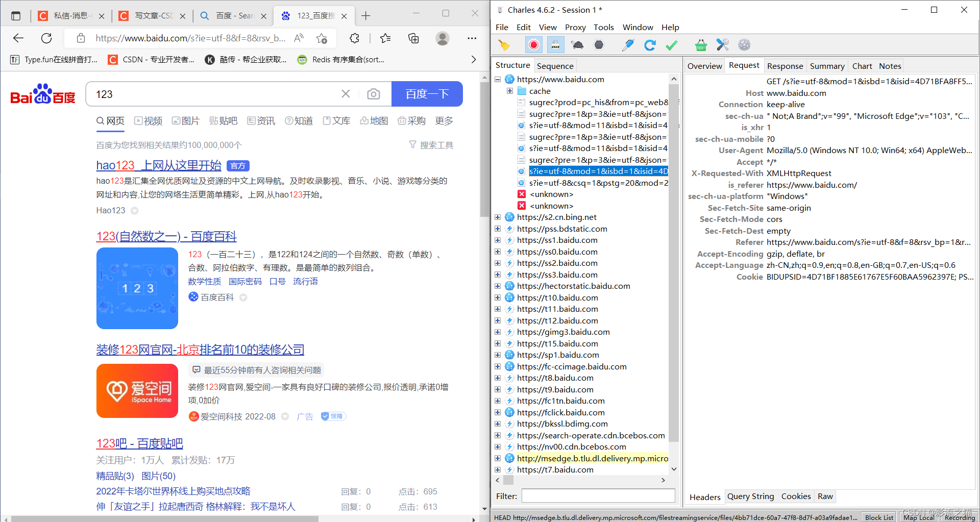Viewport: 980px width, 522px height.
Task: Expand the https://s2.cn.bing.net node
Action: tap(498, 217)
